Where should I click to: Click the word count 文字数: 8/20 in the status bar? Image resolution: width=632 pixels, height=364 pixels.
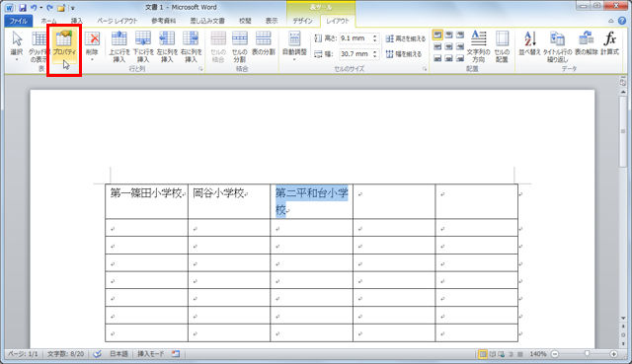tap(65, 354)
